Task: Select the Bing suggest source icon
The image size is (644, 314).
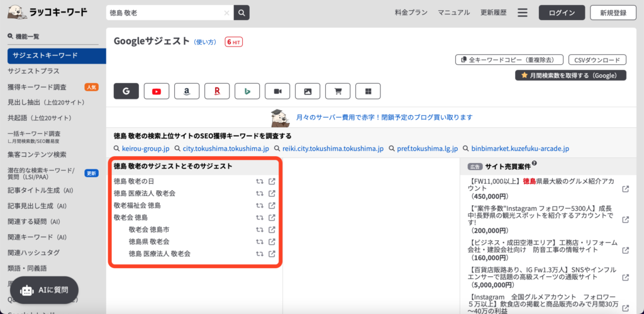Action: [x=247, y=91]
